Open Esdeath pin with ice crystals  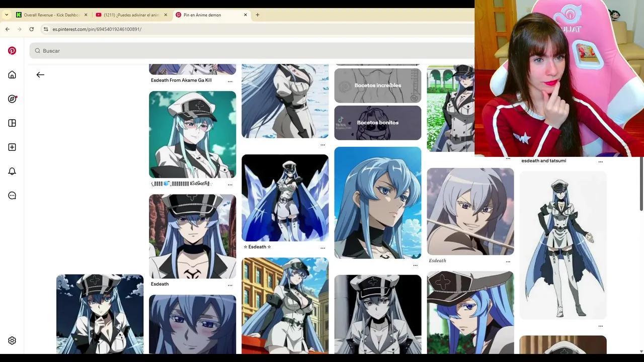click(285, 198)
